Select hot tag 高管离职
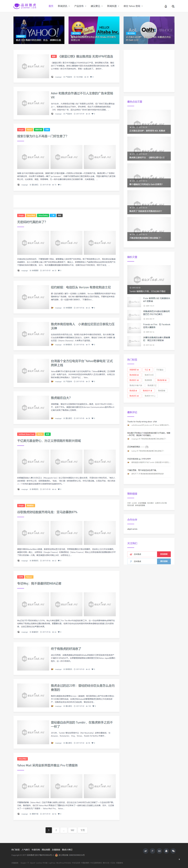Screen dimensions: 188x868 (134, 370)
